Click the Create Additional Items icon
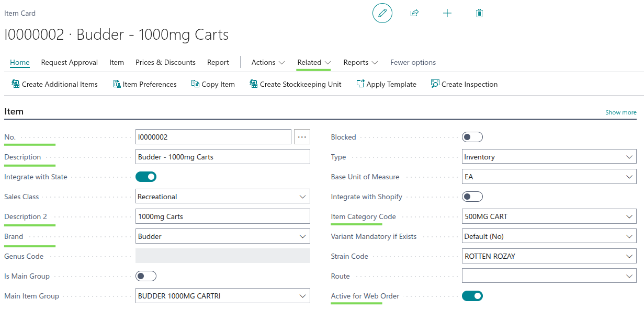Viewport: 644px width, 310px height. click(16, 84)
